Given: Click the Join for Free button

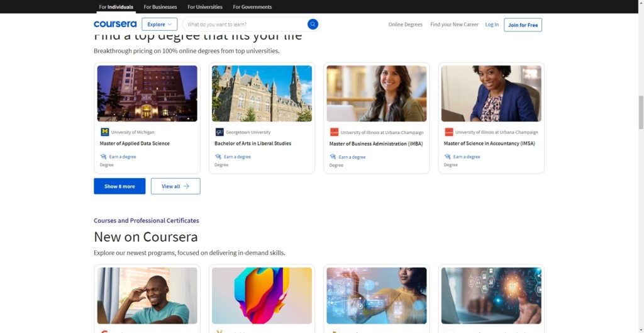Looking at the screenshot, I should click(523, 25).
